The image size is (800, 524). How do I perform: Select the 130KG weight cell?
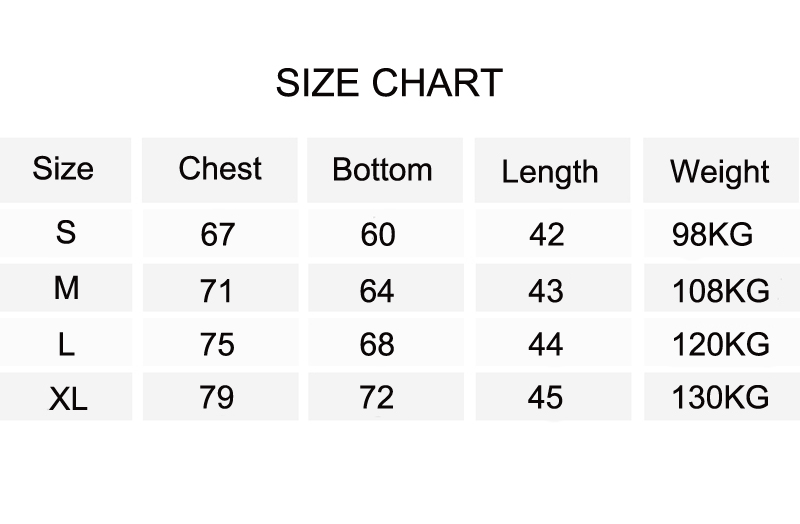pos(720,398)
